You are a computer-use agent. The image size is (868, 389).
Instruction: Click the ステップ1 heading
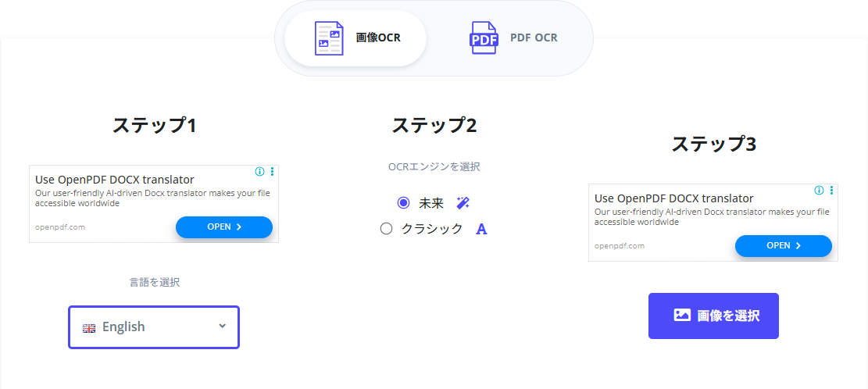click(x=155, y=125)
